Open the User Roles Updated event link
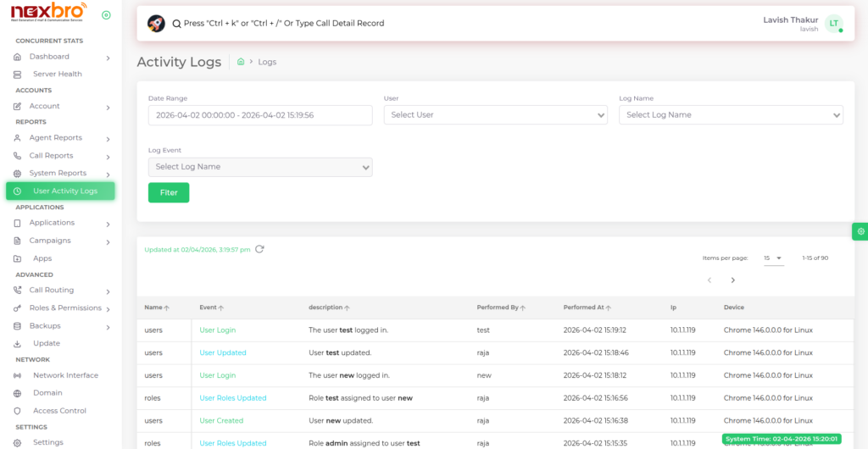 (232, 398)
